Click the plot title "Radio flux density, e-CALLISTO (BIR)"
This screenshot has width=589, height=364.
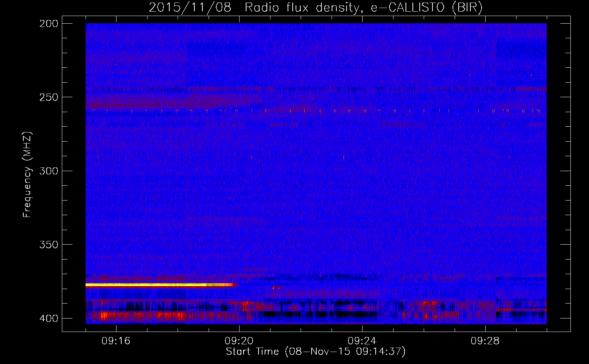pos(364,8)
